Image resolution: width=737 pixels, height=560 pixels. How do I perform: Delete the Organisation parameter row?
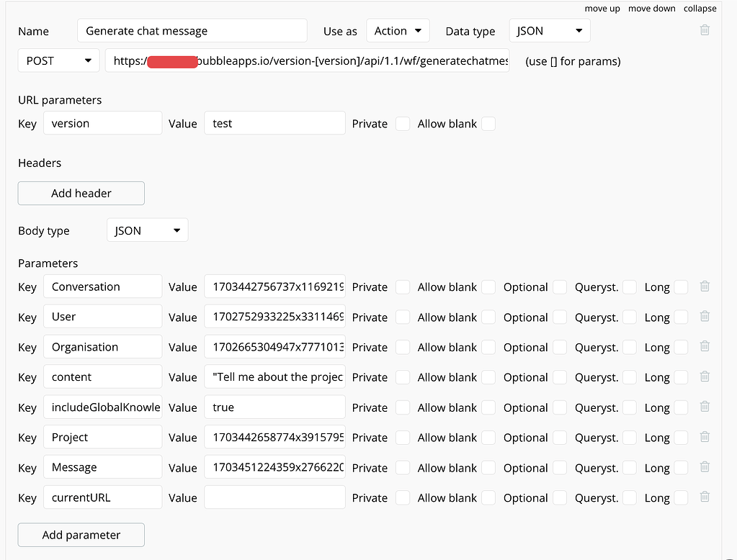705,346
